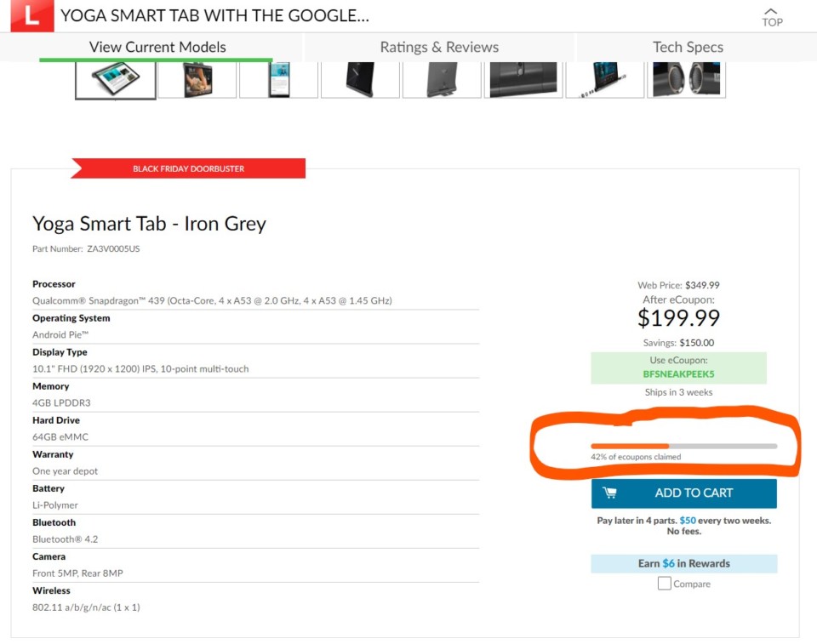
Task: Select the seventh thumbnail with tablet hanging
Action: coord(605,80)
